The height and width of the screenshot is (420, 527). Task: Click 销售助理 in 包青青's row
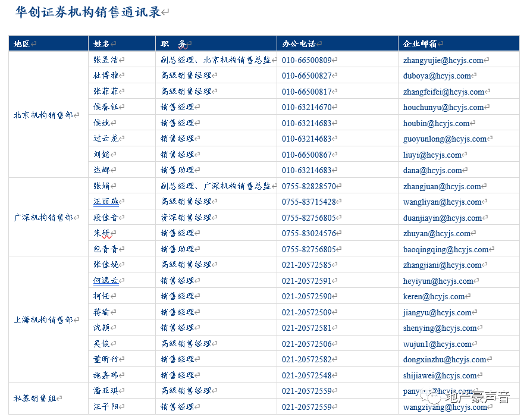[177, 249]
